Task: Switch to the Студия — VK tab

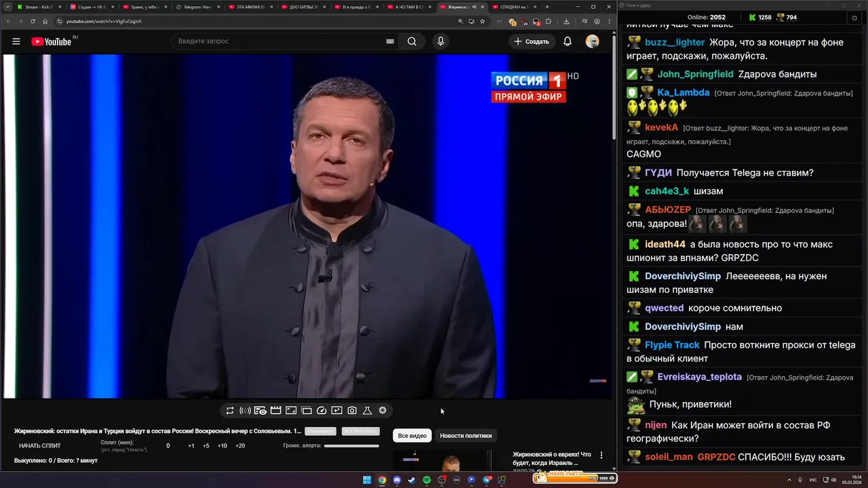Action: 91,7
